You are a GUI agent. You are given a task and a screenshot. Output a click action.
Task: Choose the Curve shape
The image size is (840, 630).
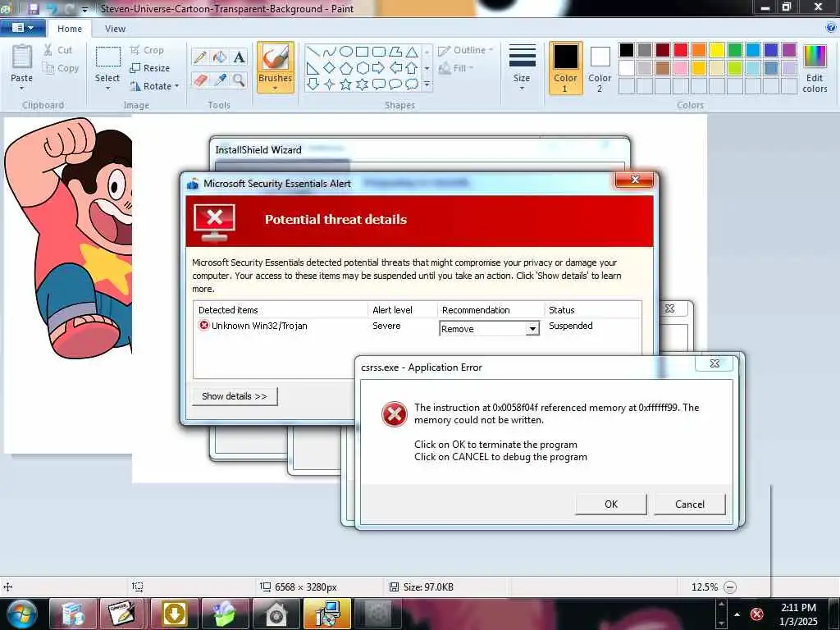(330, 52)
